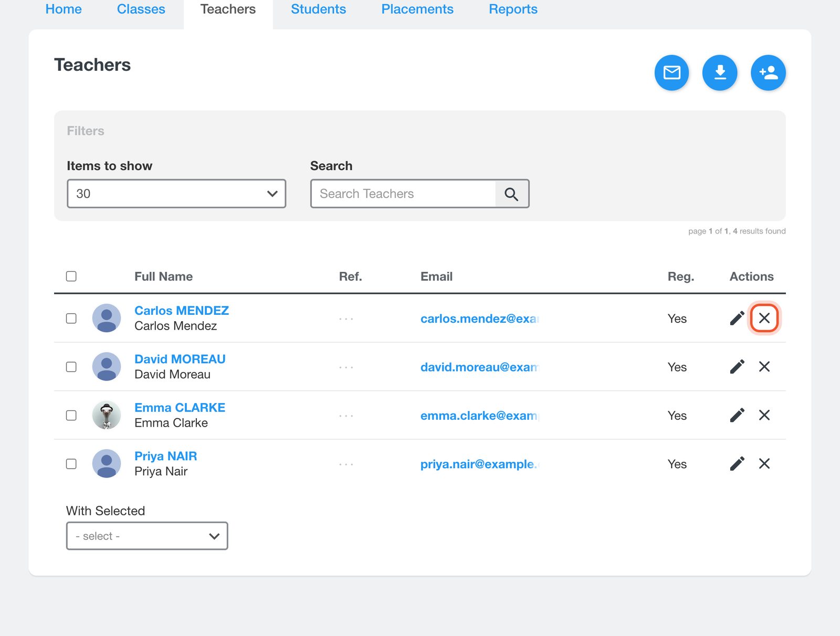Remove Priya Nair with X icon
Viewport: 840px width, 636px height.
coord(764,464)
